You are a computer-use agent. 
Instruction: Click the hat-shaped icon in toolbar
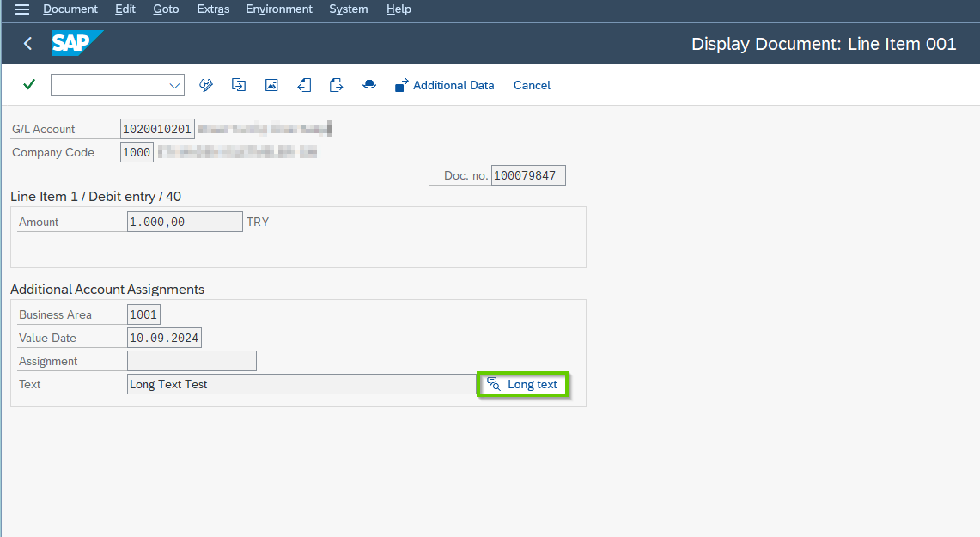[369, 85]
